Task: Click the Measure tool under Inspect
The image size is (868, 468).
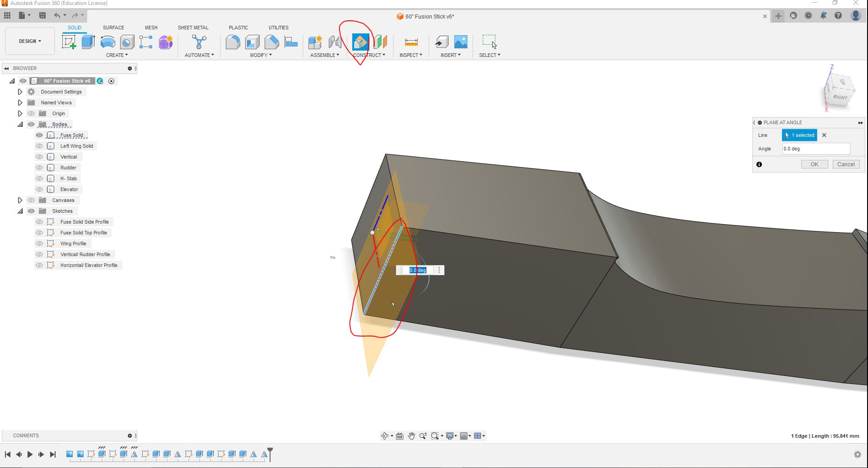Action: 411,42
